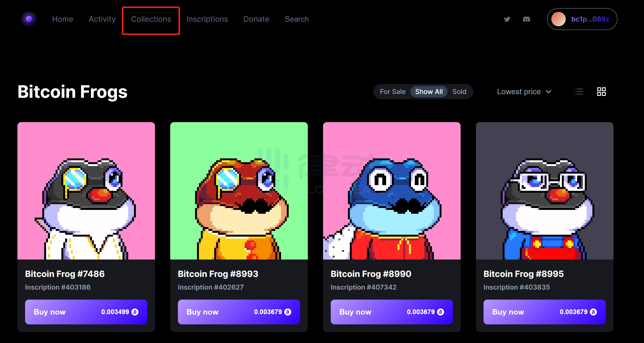Viewport: 644px width, 343px height.
Task: Navigate to the Donate page
Action: pyautogui.click(x=255, y=19)
